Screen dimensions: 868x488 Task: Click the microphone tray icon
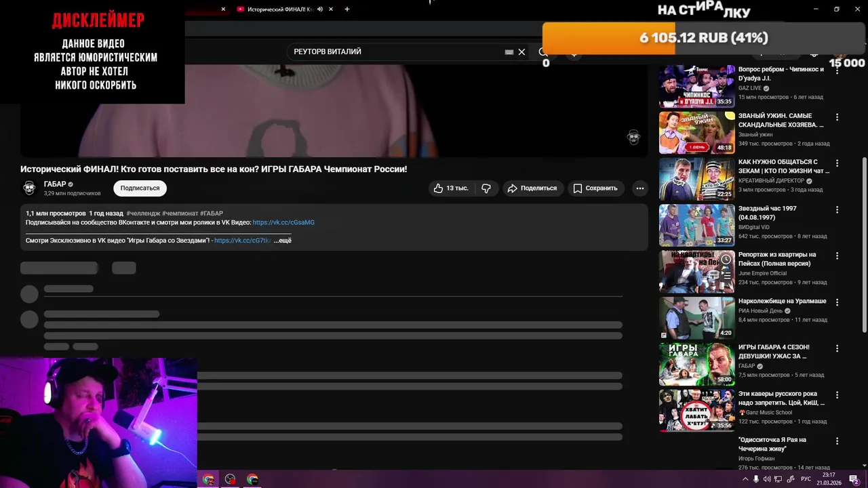click(756, 479)
